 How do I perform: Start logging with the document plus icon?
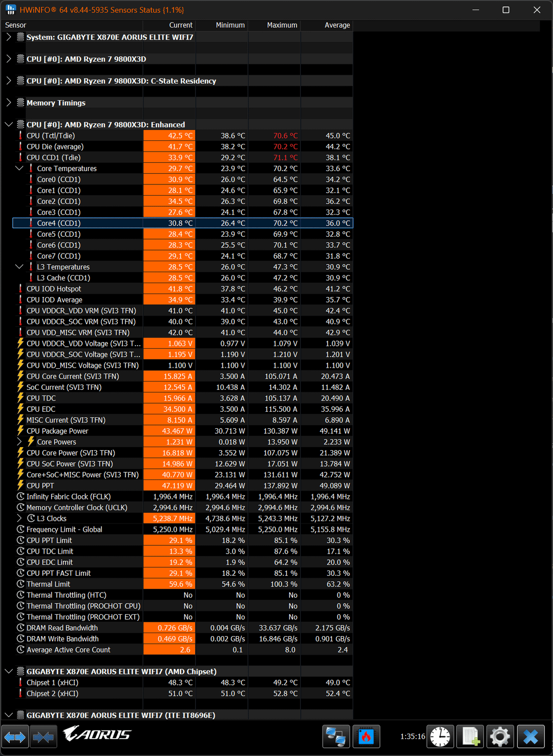pos(470,737)
